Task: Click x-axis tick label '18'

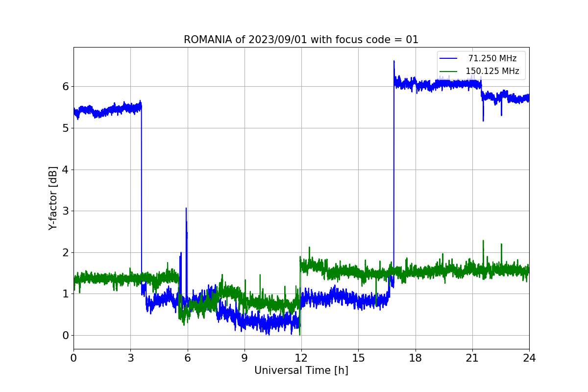Action: point(415,358)
